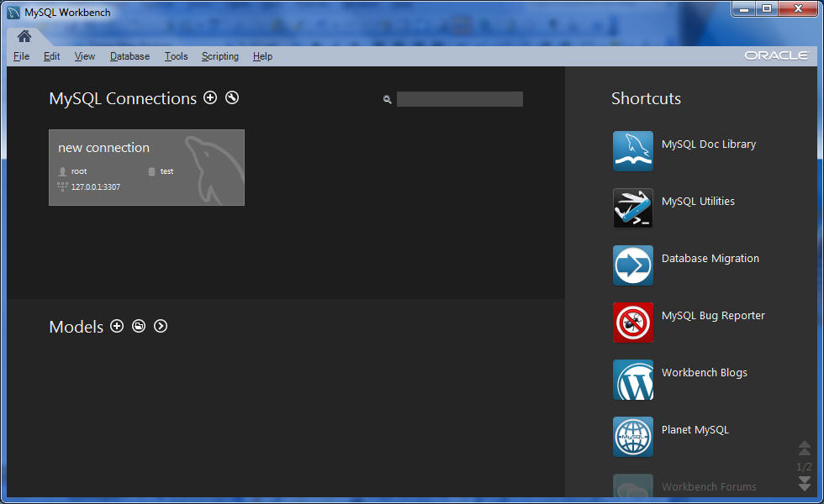Screen dimensions: 824x504
Task: Click the MySQL Workbench title bar icon
Action: point(13,13)
